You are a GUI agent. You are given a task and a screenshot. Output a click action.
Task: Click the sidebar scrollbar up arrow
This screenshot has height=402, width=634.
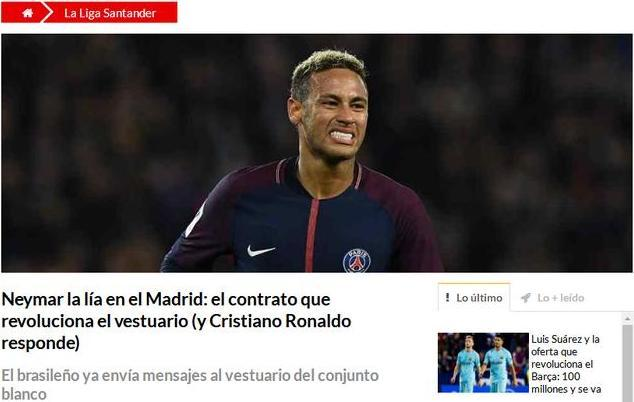tap(628, 319)
